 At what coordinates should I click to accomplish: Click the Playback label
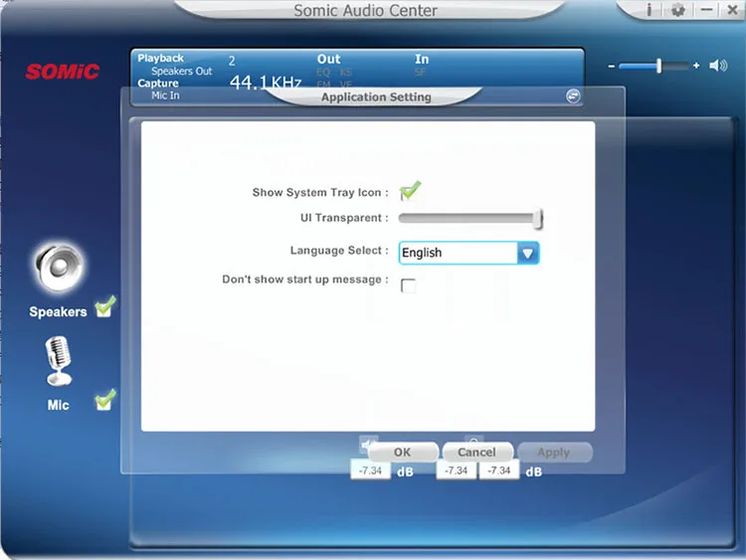point(161,58)
